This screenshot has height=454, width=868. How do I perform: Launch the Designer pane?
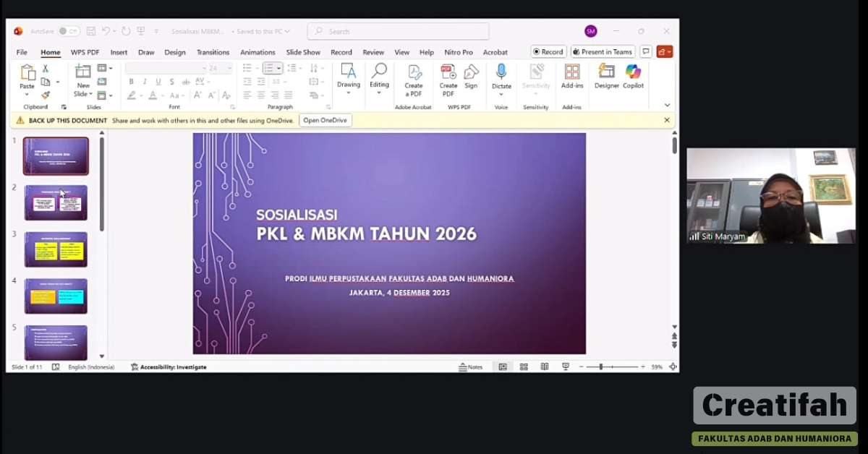[607, 80]
